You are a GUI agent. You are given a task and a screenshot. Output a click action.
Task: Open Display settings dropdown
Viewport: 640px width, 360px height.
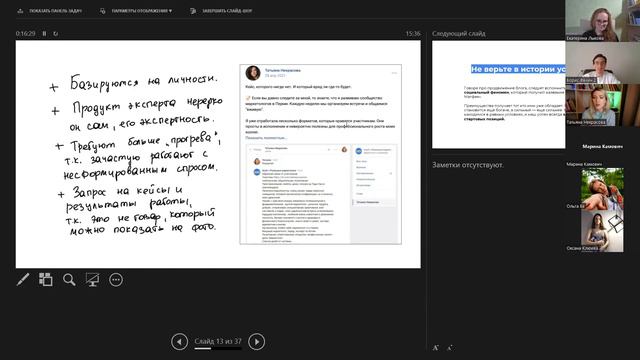[x=136, y=11]
